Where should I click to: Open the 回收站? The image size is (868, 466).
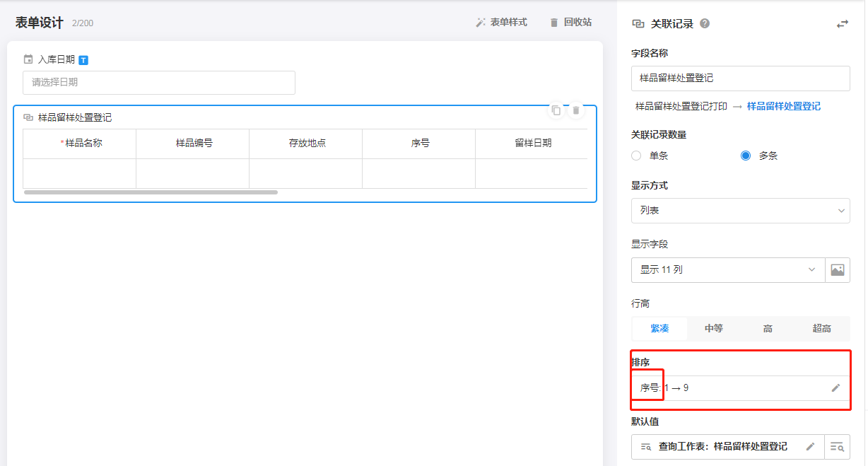click(570, 23)
